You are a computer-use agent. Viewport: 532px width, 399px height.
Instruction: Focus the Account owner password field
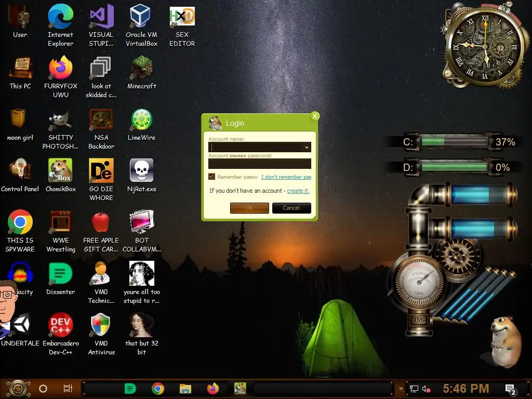pyautogui.click(x=260, y=164)
